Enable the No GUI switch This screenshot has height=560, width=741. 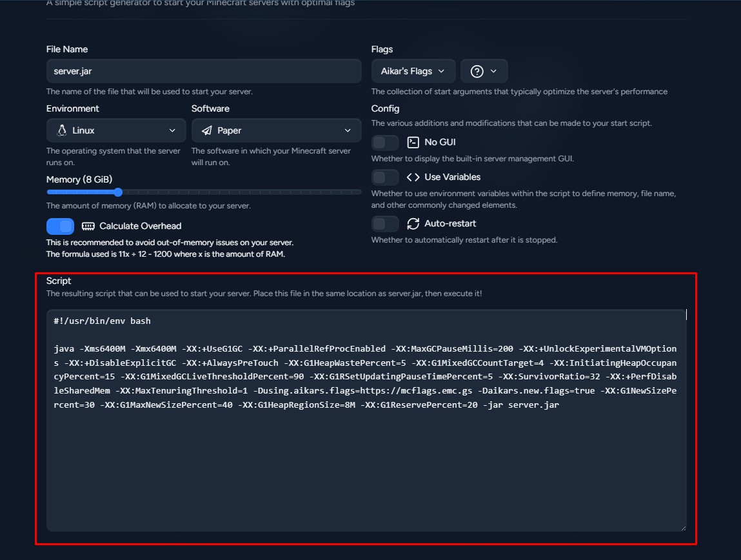click(385, 143)
